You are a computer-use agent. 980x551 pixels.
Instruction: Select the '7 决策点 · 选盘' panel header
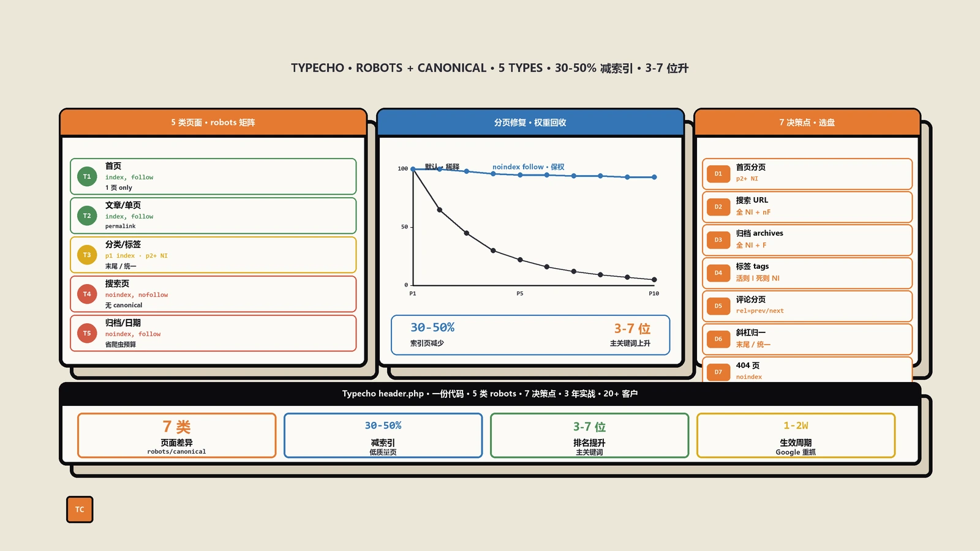807,122
